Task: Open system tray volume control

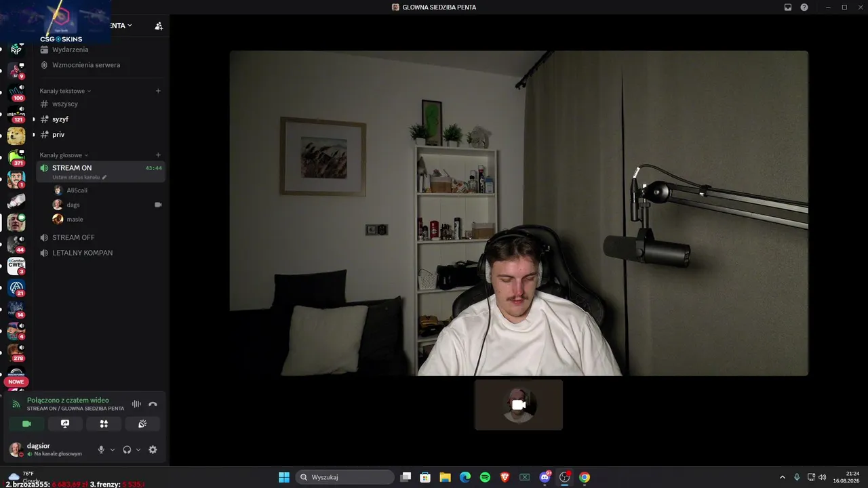Action: tap(823, 477)
